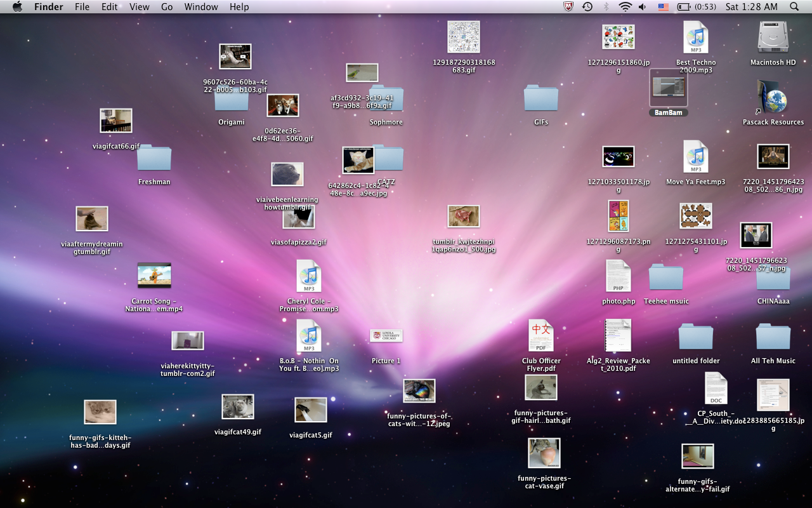Screen dimensions: 812x508
Task: Select Move Ya Feet.mp3 on the desktop
Action: 695,157
